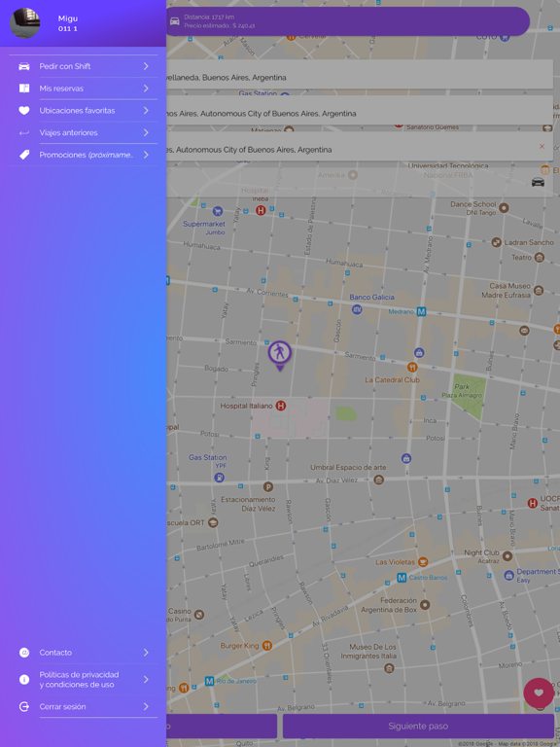This screenshot has height=747, width=560.
Task: Expand chevron on Ubicaciones favoritas row
Action: (x=146, y=111)
